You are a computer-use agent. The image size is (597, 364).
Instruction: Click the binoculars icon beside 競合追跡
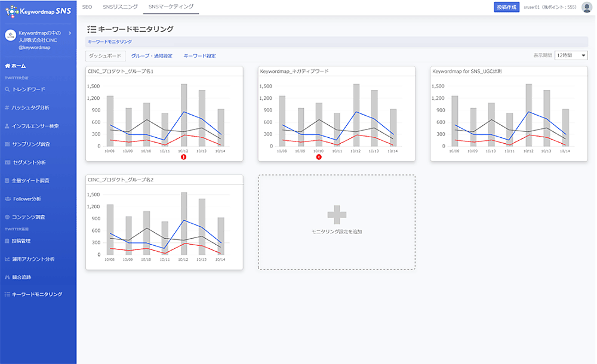point(7,277)
